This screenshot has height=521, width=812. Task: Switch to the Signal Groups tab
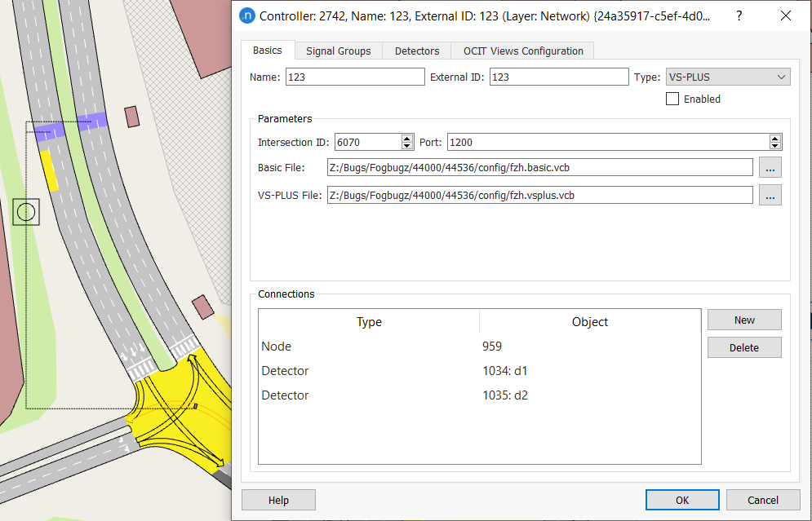[x=338, y=51]
